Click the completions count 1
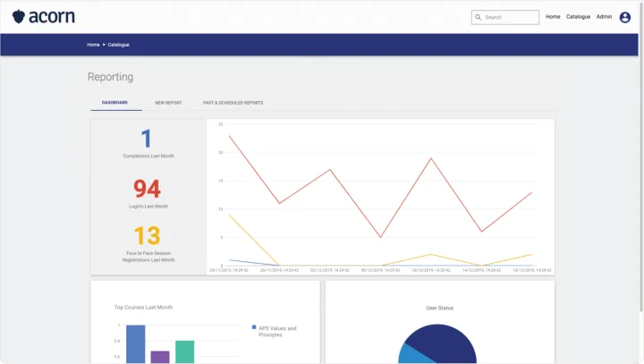644x364 pixels. point(146,139)
